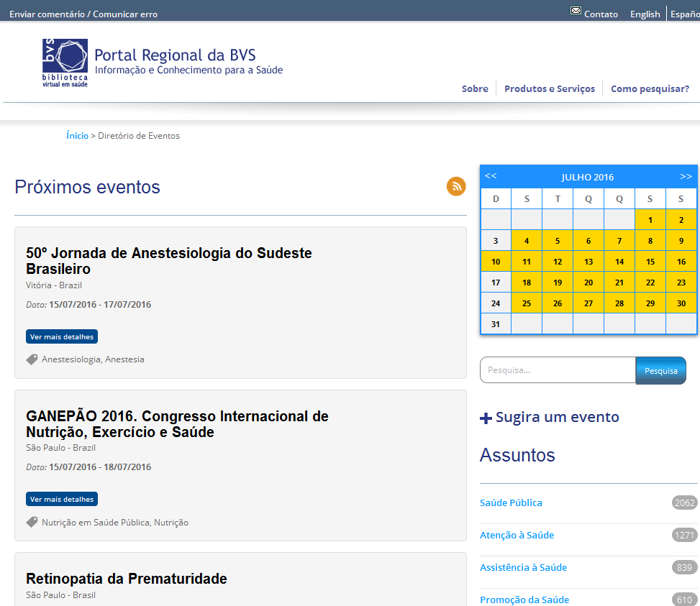The height and width of the screenshot is (606, 700).
Task: Focus the Pesquisa search input field
Action: click(558, 369)
